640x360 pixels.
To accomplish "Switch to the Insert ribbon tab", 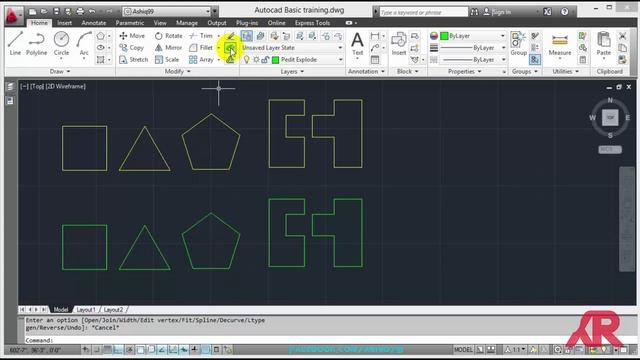I will (64, 23).
